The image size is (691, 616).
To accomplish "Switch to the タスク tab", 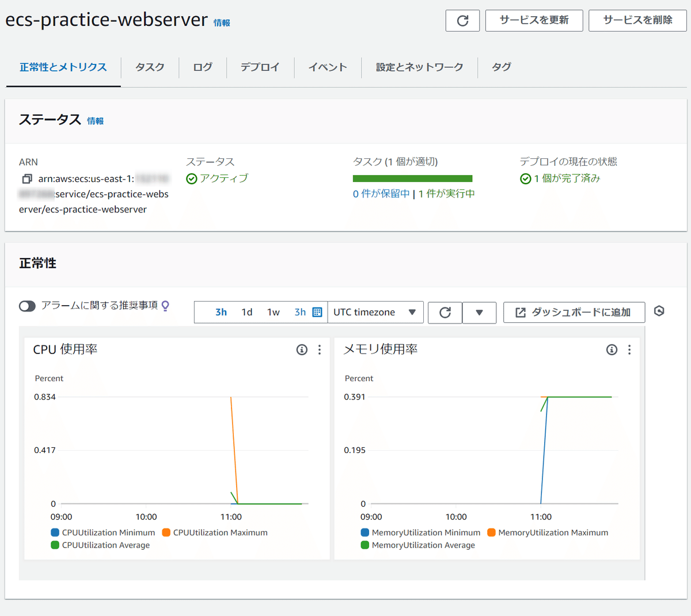I will pyautogui.click(x=150, y=67).
